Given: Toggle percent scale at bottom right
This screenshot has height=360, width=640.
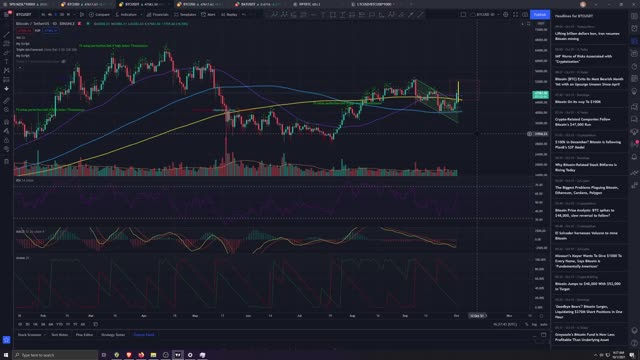Looking at the screenshot, I should click(x=527, y=324).
